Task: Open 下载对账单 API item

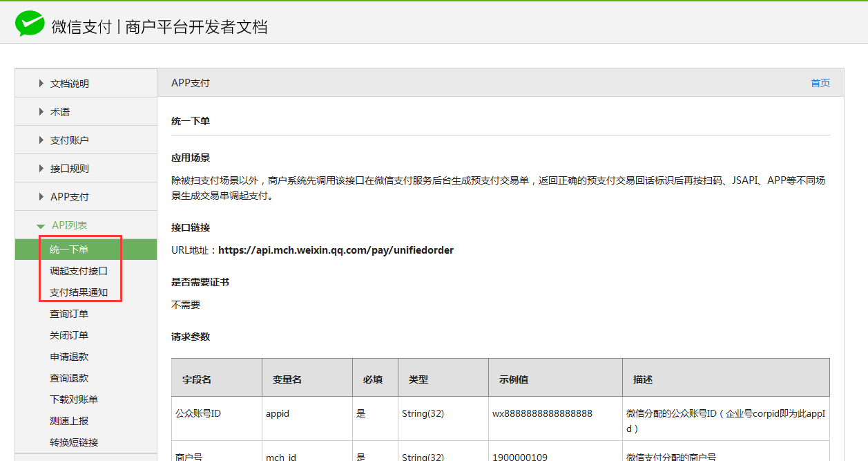Action: [x=74, y=399]
